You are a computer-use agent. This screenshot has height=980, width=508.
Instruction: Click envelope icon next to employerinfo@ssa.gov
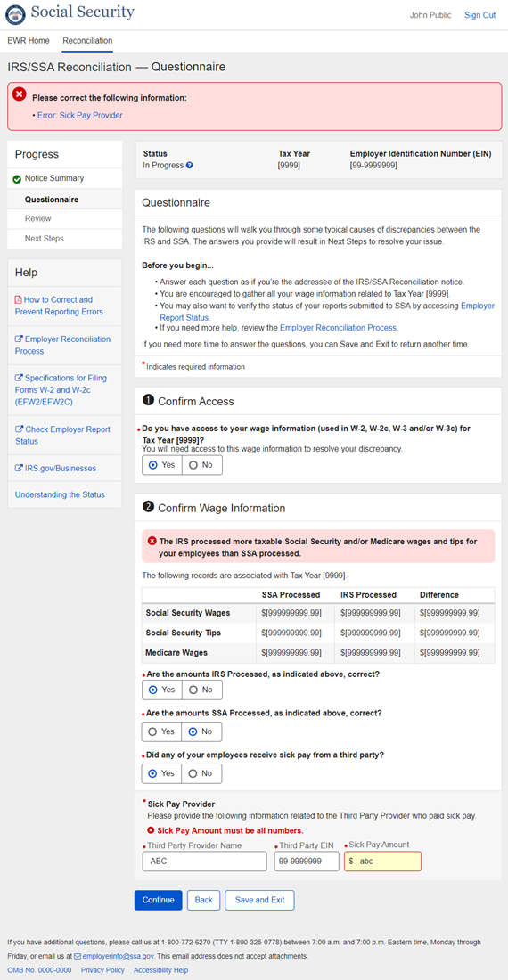point(78,956)
